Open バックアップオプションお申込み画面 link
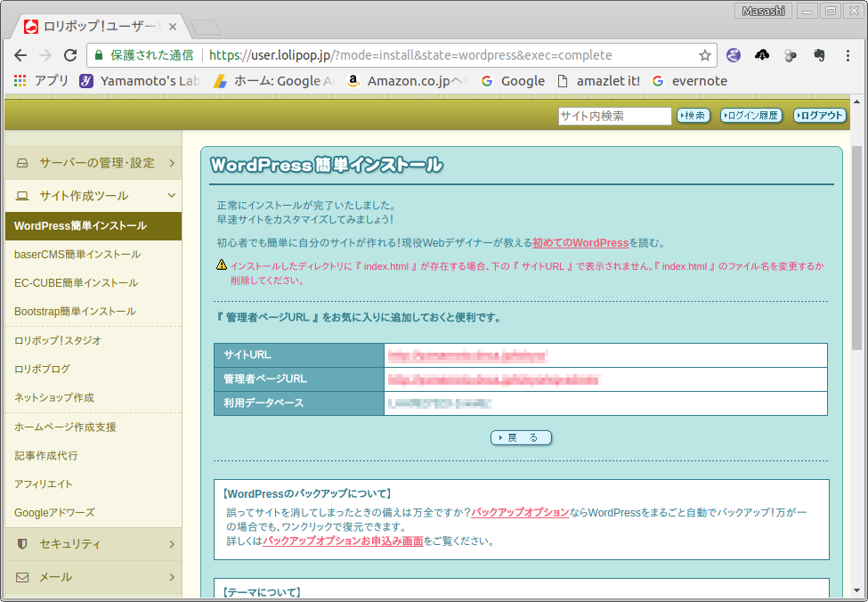 pos(343,541)
